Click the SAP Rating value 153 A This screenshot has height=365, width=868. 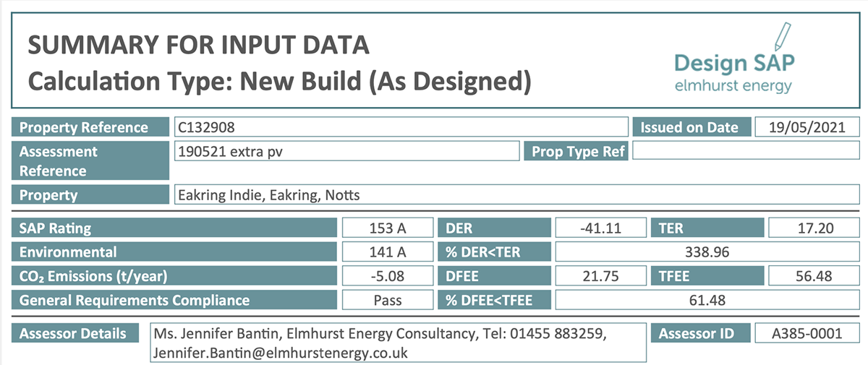tap(388, 228)
